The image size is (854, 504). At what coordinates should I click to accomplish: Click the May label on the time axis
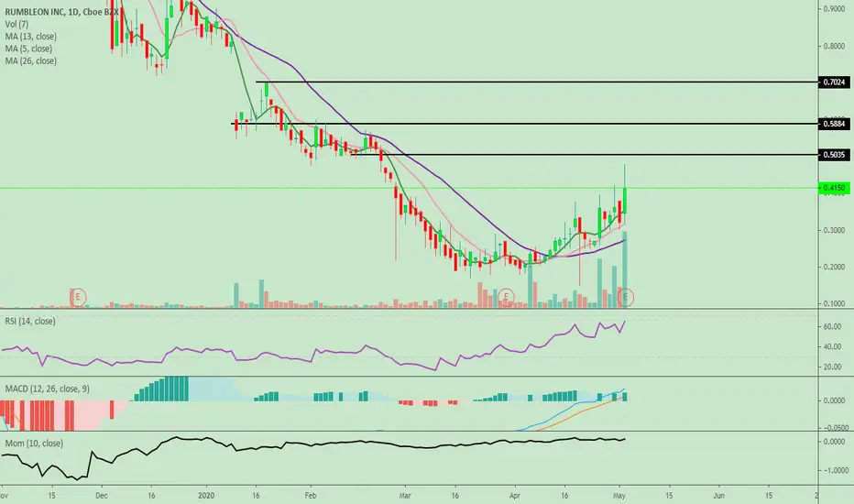click(x=619, y=496)
